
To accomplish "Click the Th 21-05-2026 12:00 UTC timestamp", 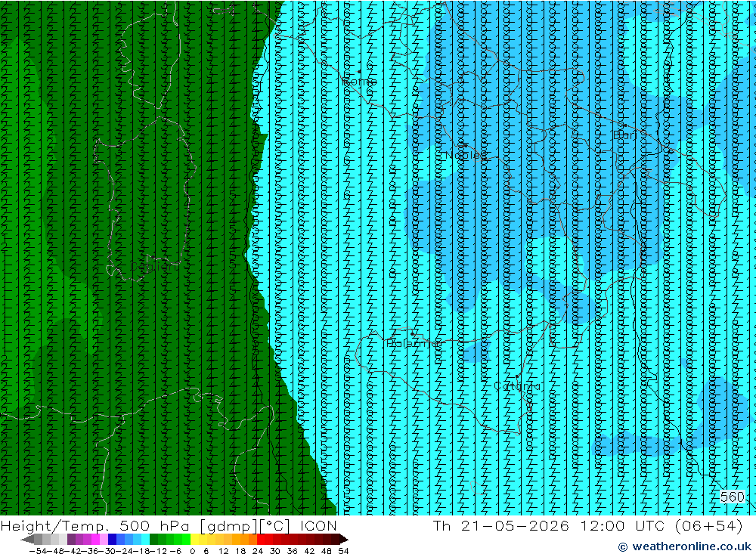I will coord(587,525).
